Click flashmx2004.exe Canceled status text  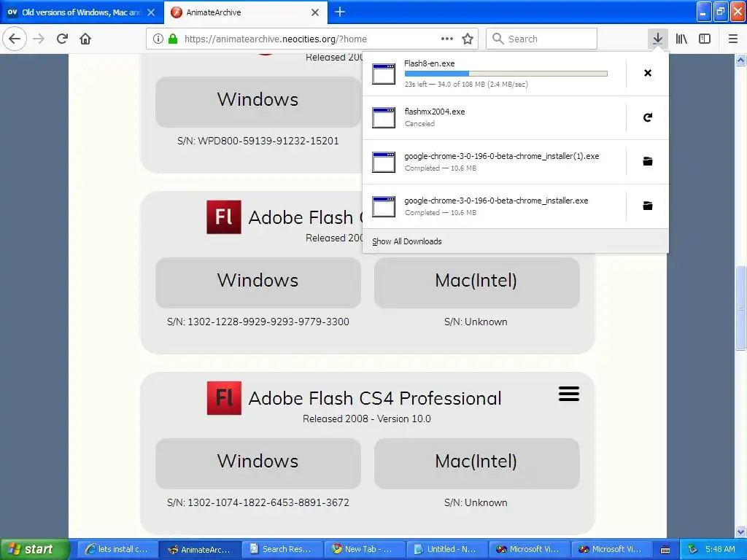coord(419,124)
